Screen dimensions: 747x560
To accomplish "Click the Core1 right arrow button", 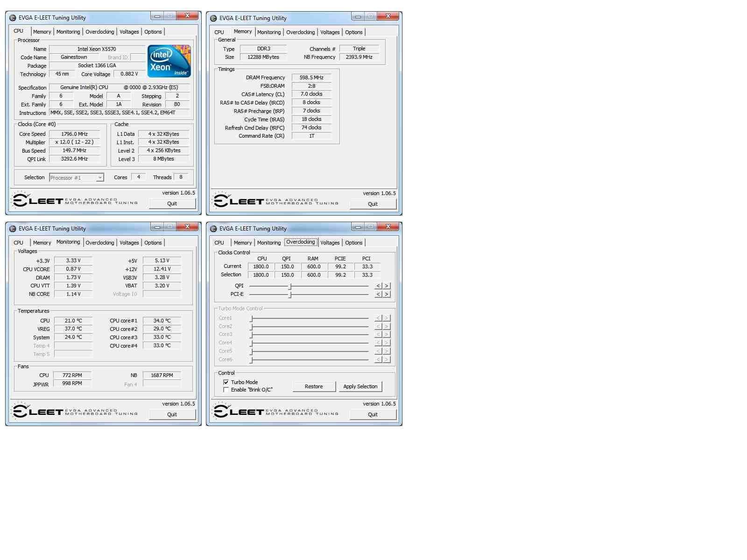I will tap(387, 318).
